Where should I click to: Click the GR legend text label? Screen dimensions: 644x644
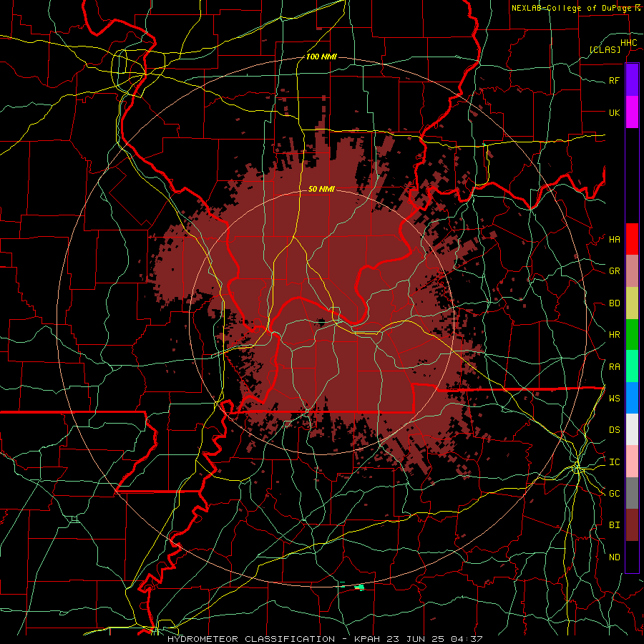point(615,271)
